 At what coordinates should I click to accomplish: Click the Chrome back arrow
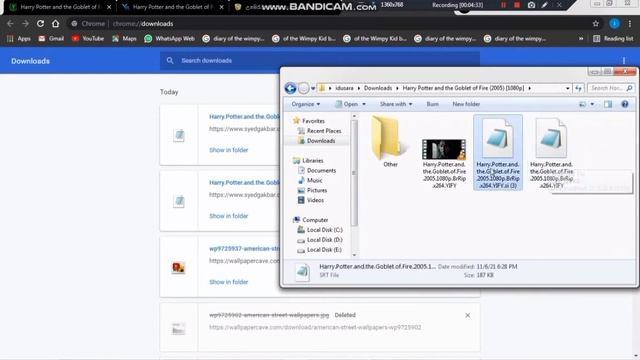pyautogui.click(x=10, y=24)
